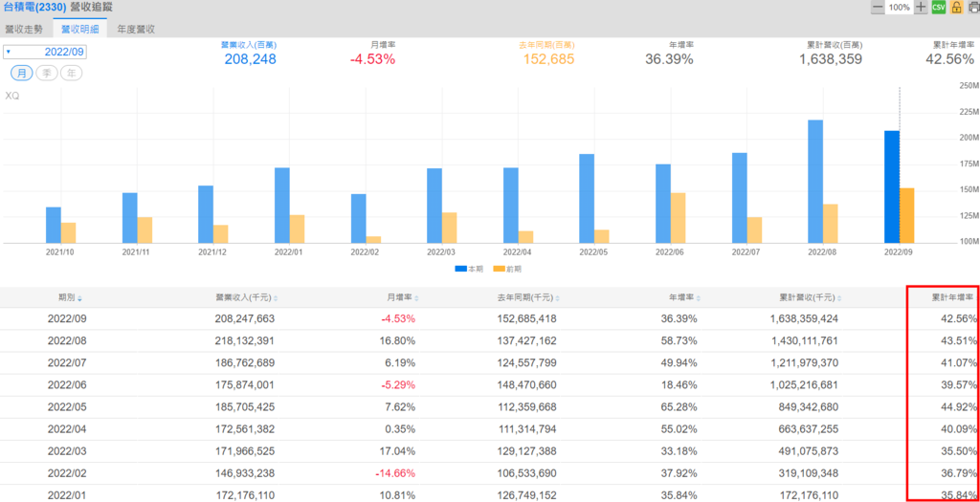Image resolution: width=980 pixels, height=502 pixels.
Task: Select the 年 yearly period toggle
Action: click(71, 73)
